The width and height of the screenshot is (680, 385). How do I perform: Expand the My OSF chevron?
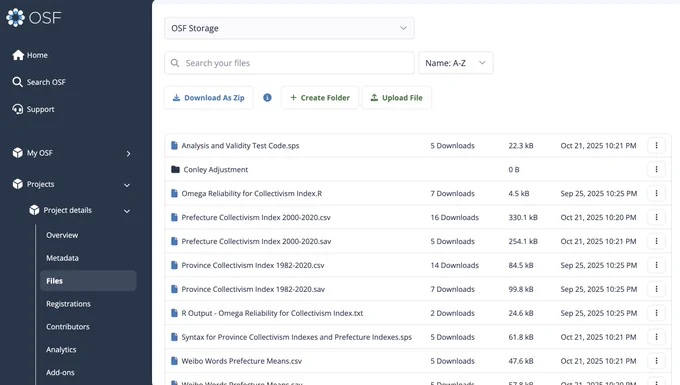128,153
